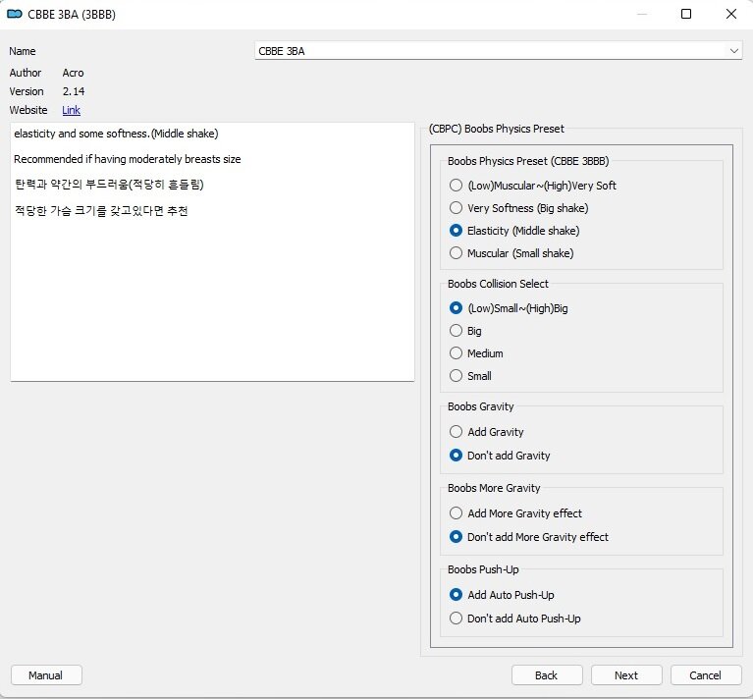Click the 'Recommended if having moderately breasts size' text

click(x=128, y=159)
